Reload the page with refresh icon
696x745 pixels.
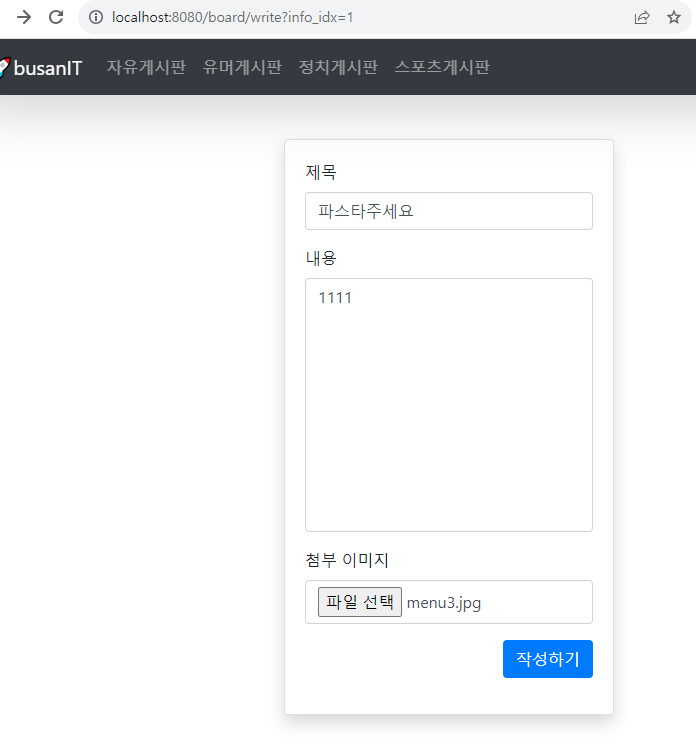56,18
